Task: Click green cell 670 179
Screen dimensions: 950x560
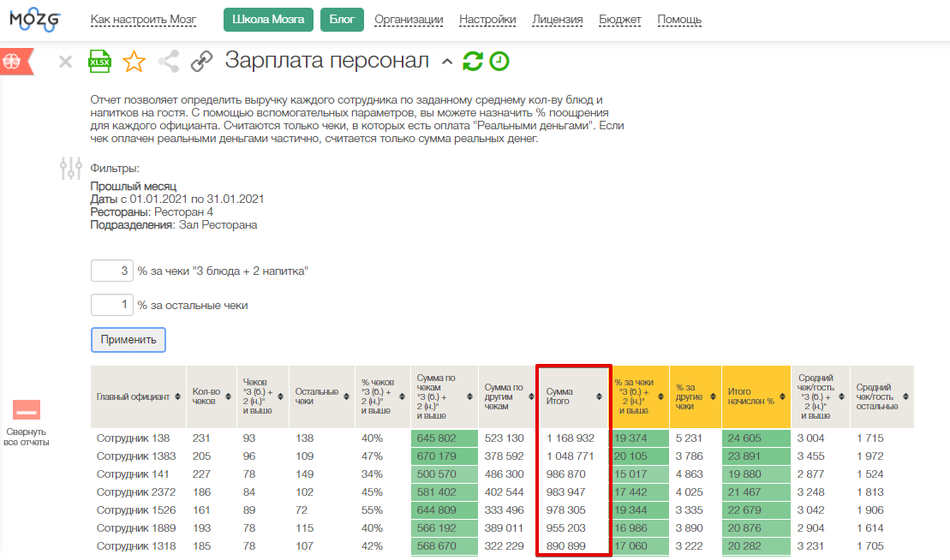Action: 444,456
